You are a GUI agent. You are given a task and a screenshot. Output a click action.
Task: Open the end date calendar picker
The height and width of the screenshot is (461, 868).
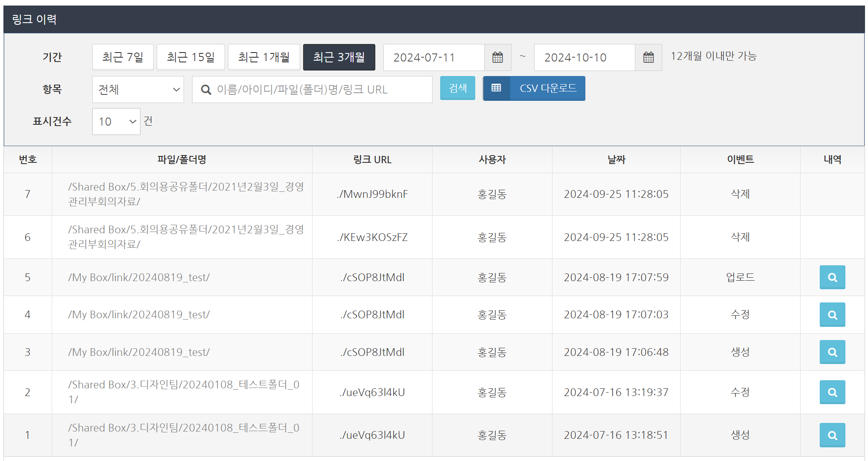coord(648,57)
